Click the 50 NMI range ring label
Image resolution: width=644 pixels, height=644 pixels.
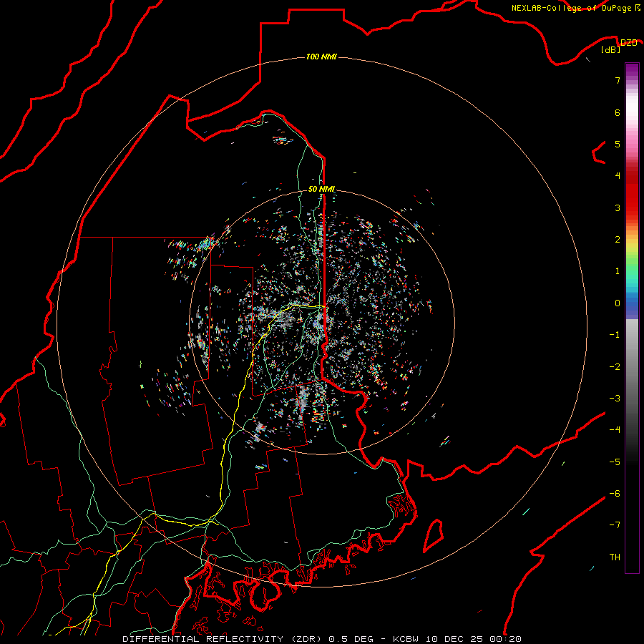pos(321,189)
